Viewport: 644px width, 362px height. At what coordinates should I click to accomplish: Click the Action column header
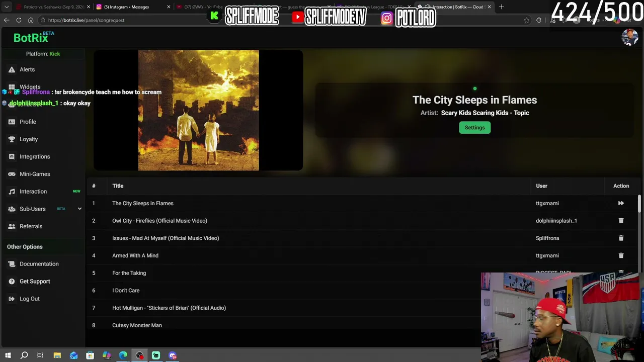coord(621,186)
